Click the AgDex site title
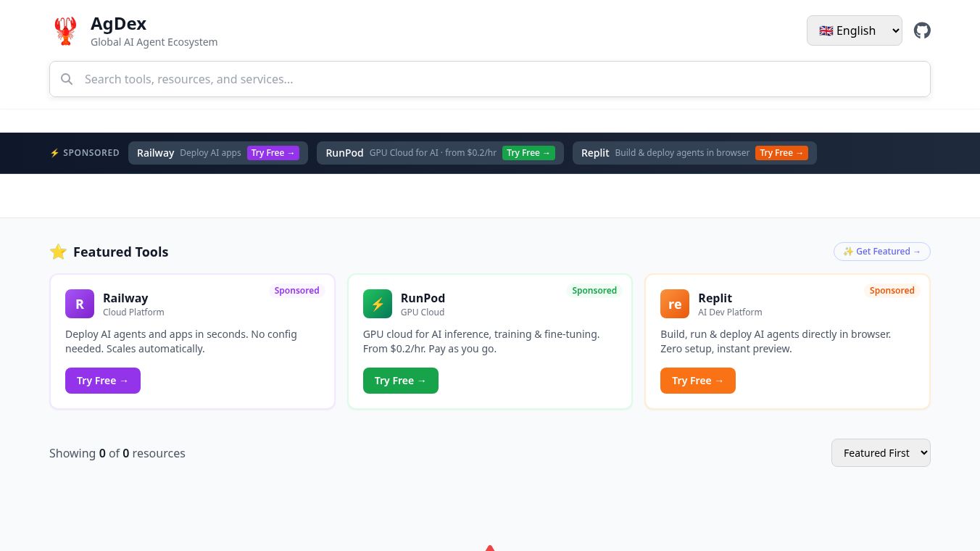The width and height of the screenshot is (980, 551). [118, 24]
